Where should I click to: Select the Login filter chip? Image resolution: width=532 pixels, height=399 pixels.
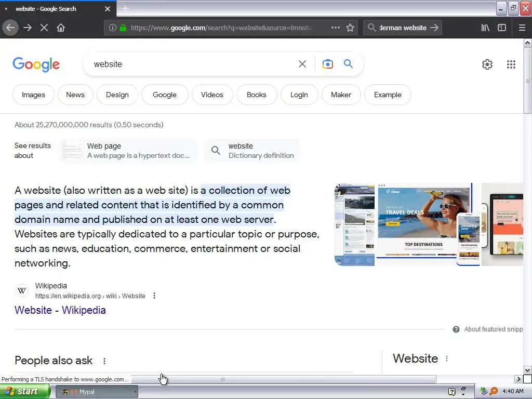pyautogui.click(x=299, y=95)
